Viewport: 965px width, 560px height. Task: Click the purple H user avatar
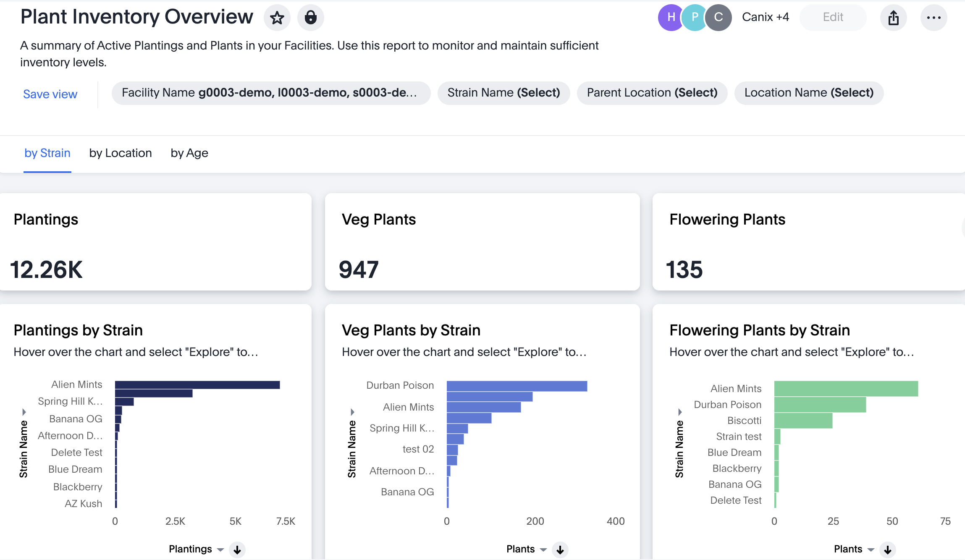670,17
